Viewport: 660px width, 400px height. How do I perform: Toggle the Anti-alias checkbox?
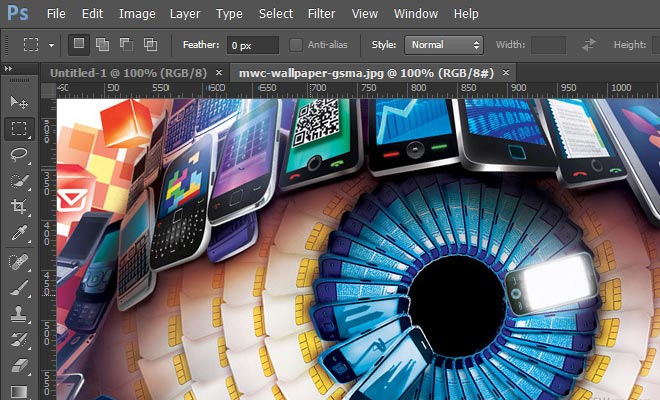(296, 45)
